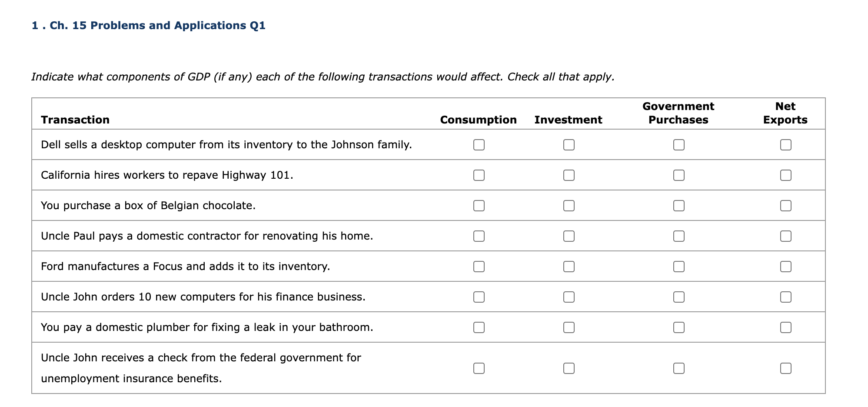Check Consumption for Highway 101 repaving row

click(x=479, y=175)
